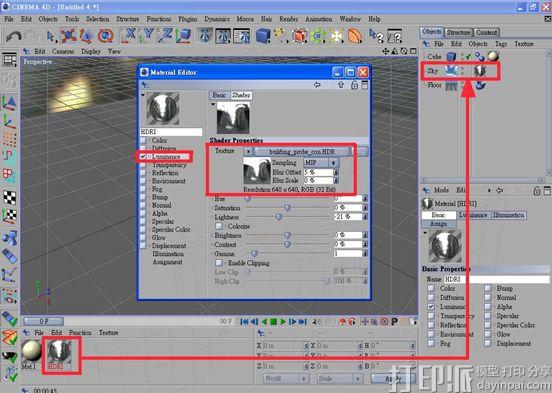Screen dimensions: 552x393
Task: Check Enable Clipping option
Action: (x=219, y=263)
